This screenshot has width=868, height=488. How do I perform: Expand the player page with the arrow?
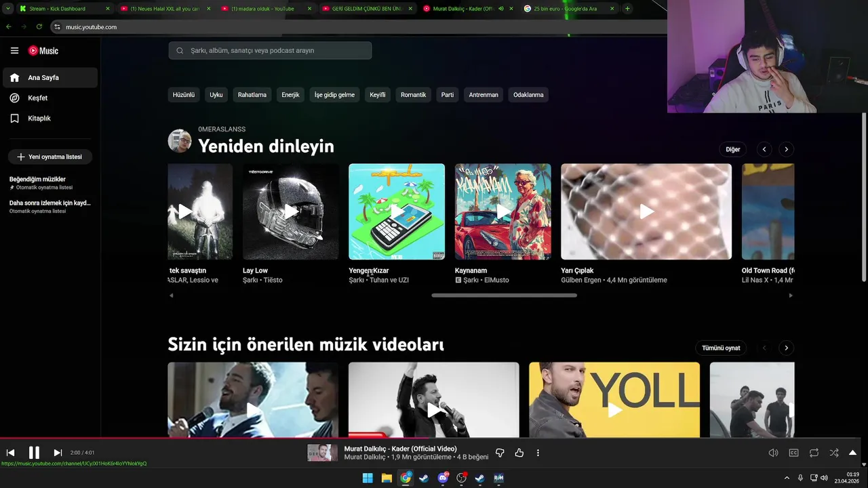coord(852,453)
